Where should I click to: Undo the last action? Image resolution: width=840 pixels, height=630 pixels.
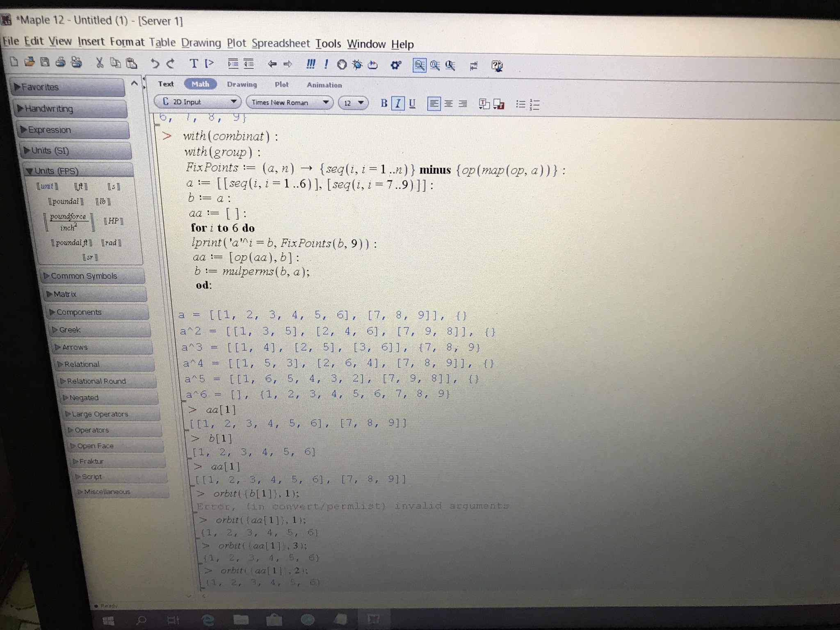pyautogui.click(x=155, y=63)
